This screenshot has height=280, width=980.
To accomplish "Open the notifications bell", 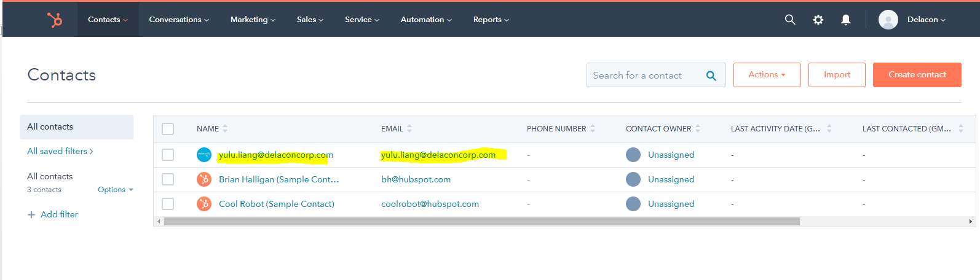I will [x=846, y=20].
